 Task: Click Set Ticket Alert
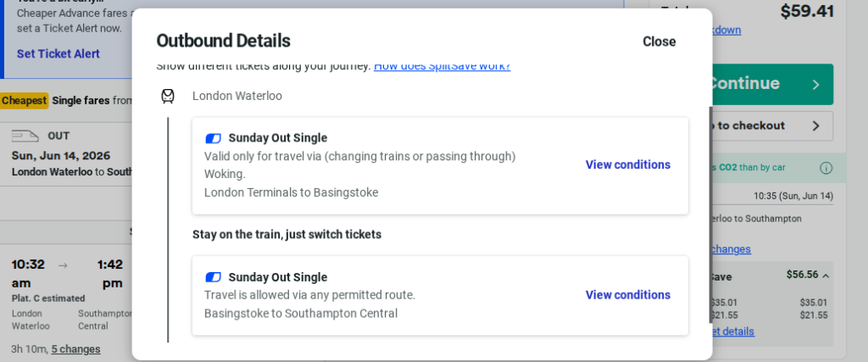point(58,53)
